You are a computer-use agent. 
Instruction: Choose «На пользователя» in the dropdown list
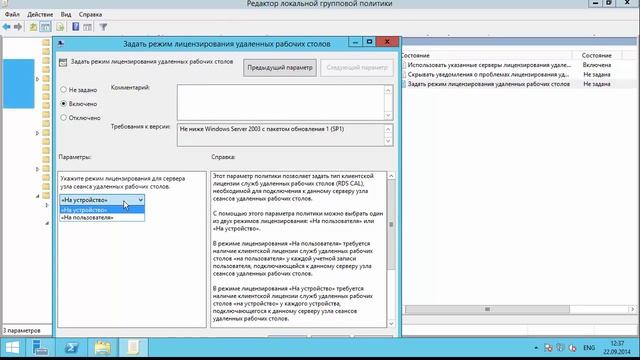point(102,218)
